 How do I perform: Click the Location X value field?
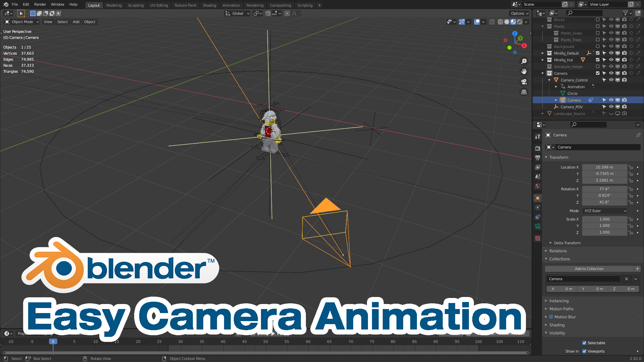tap(604, 167)
